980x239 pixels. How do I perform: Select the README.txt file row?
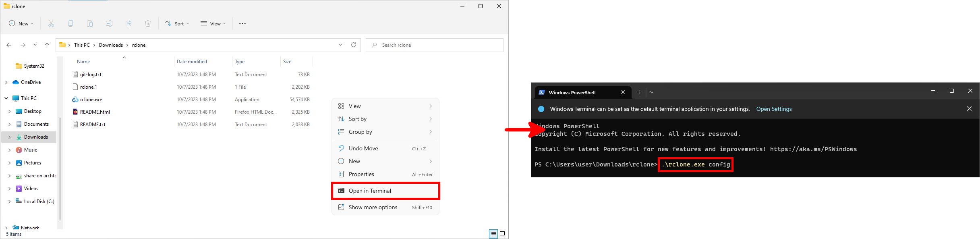pos(191,125)
